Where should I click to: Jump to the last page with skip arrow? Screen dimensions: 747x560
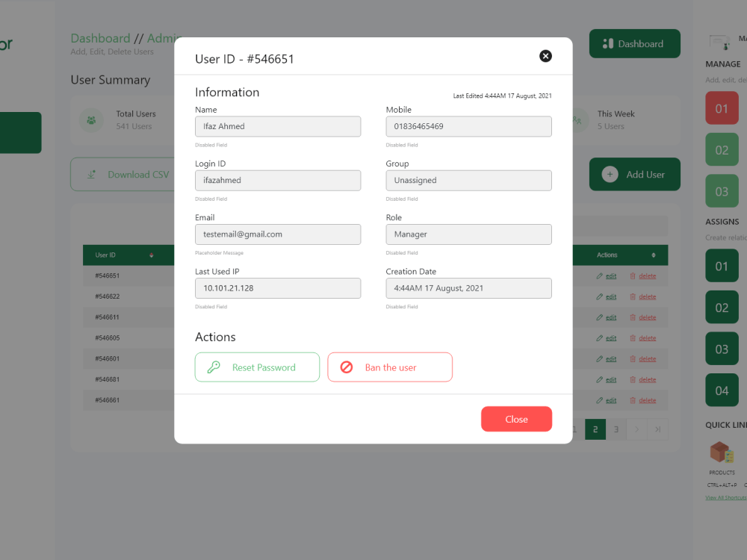tap(658, 429)
